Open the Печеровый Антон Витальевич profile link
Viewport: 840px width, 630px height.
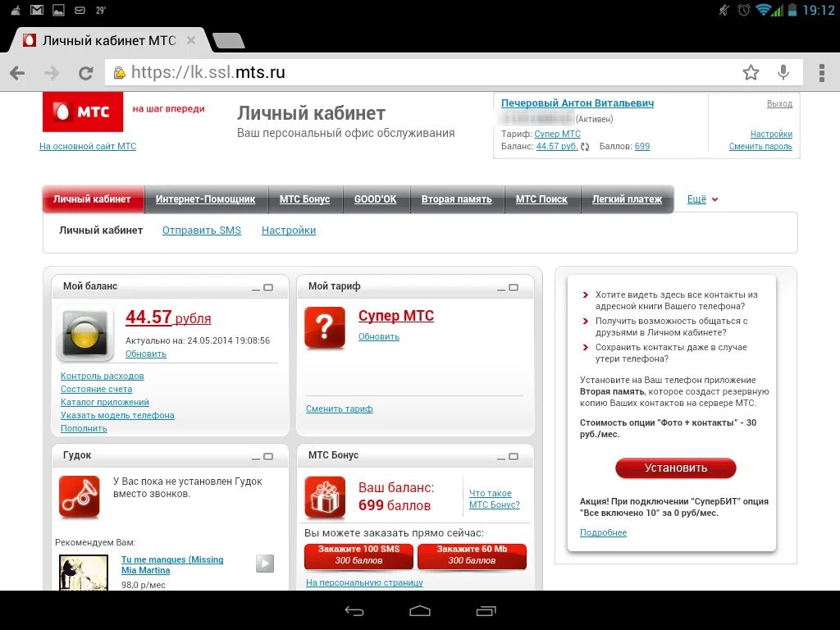(577, 103)
